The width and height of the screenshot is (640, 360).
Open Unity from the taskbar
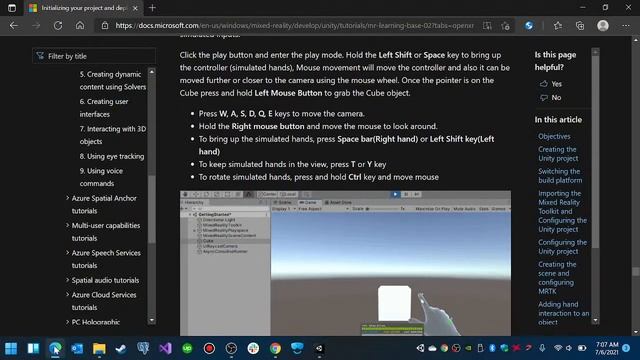320,349
